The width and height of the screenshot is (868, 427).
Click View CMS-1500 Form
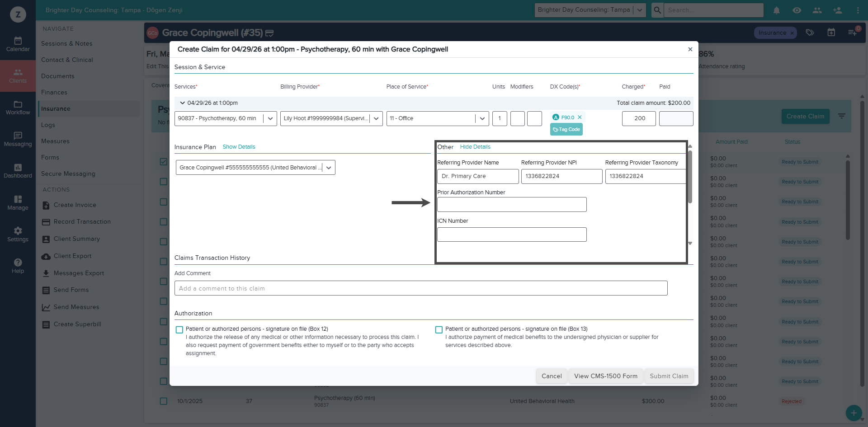(606, 376)
